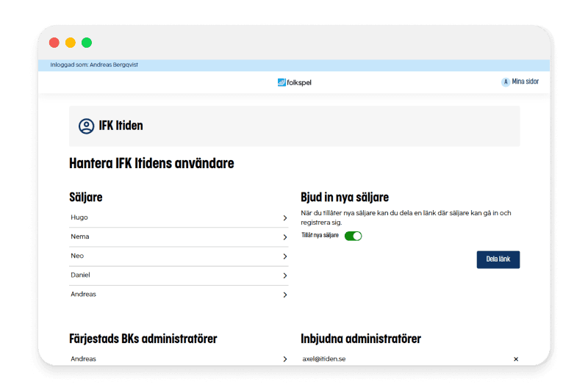The height and width of the screenshot is (390, 588).
Task: Click the Tillåt nya säljare label
Action: [320, 235]
